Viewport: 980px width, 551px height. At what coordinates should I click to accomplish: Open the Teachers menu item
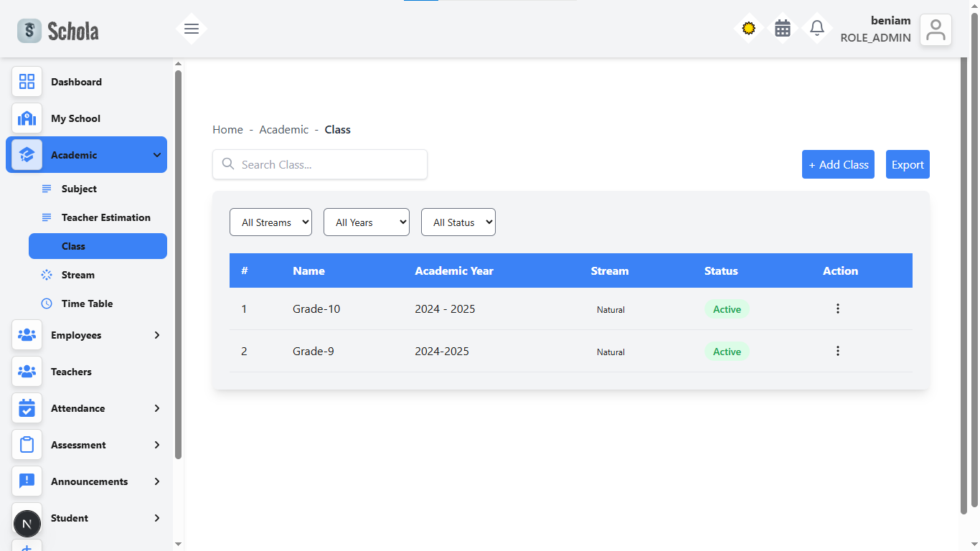pos(71,372)
